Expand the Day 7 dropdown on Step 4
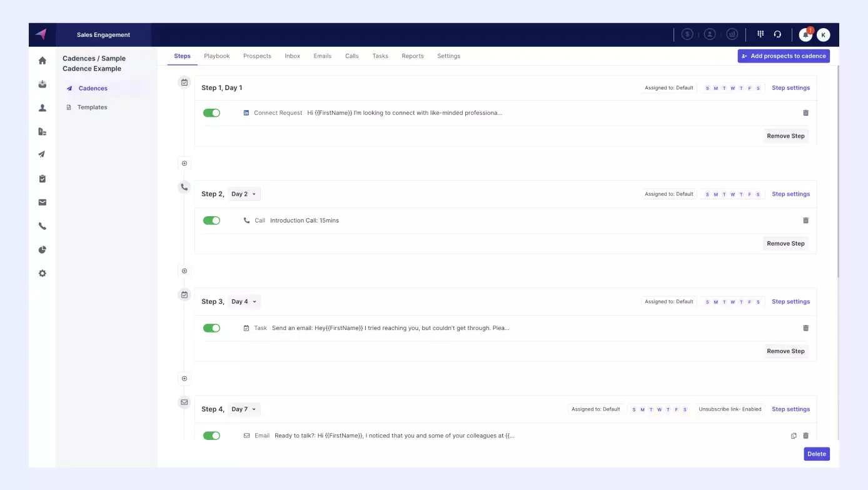Image resolution: width=868 pixels, height=490 pixels. (x=244, y=409)
